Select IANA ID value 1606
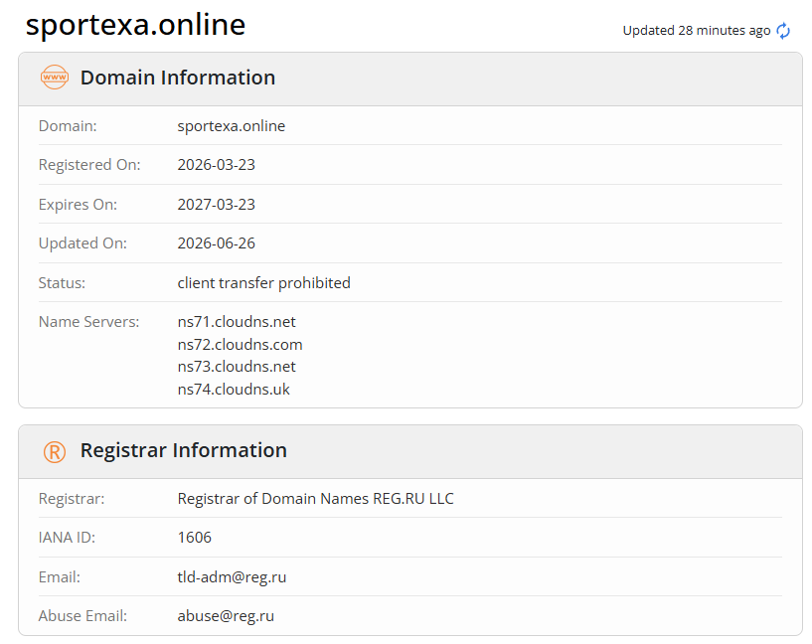 (x=194, y=538)
